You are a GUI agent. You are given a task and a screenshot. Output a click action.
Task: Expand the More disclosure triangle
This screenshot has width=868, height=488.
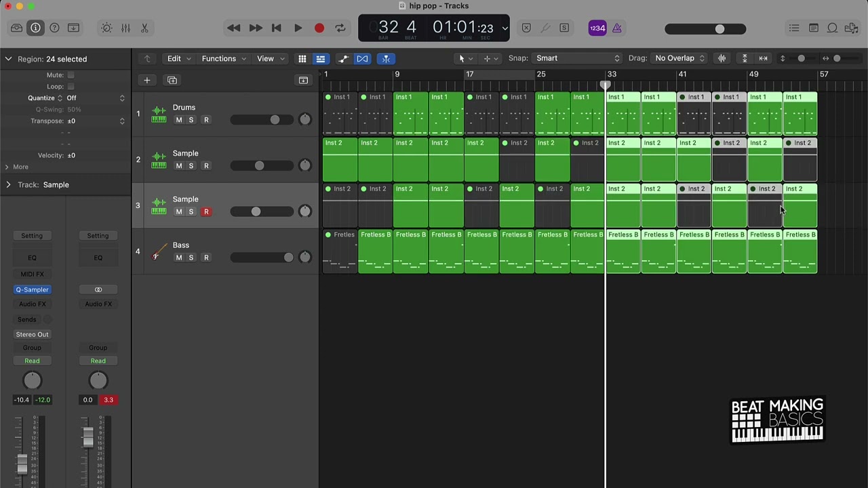pyautogui.click(x=7, y=167)
